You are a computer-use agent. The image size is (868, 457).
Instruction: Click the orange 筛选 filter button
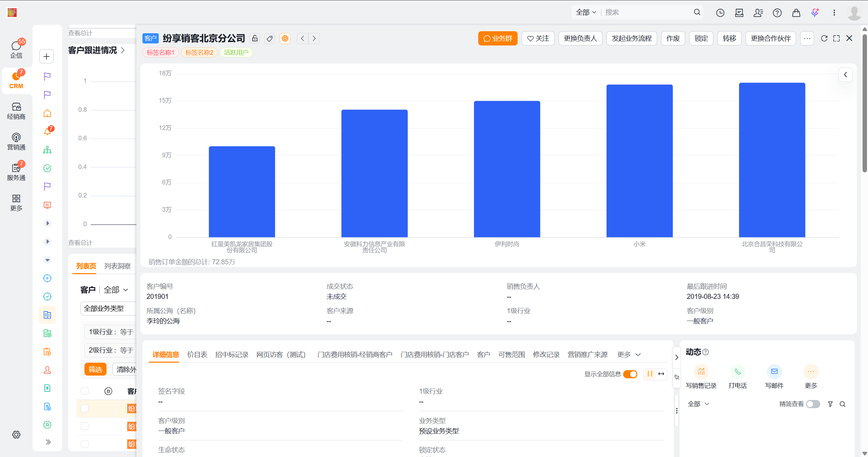[95, 369]
